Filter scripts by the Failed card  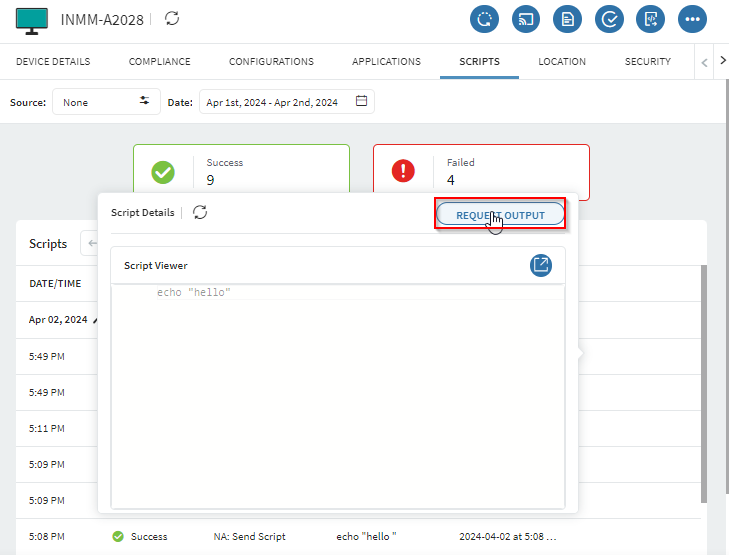[481, 171]
